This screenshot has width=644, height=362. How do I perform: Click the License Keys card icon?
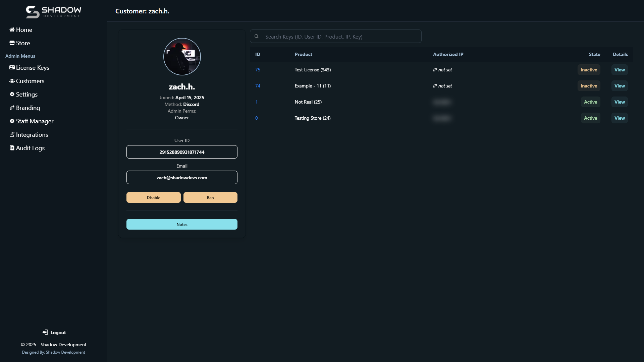[12, 67]
